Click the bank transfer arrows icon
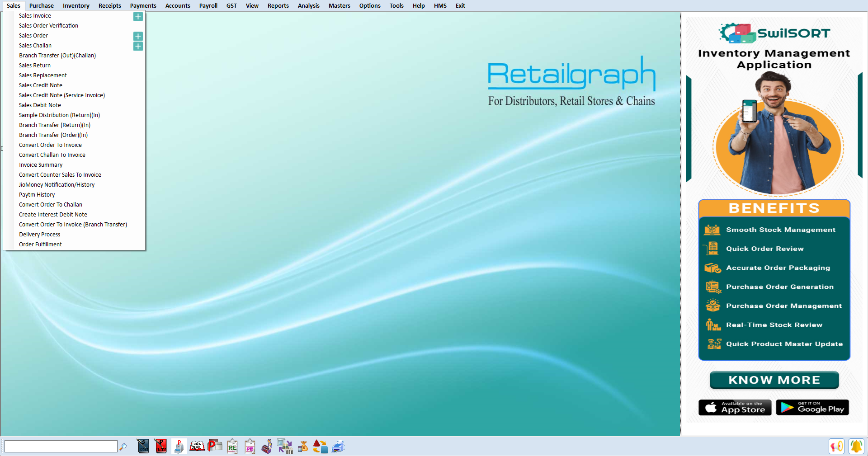Screen dimensions: 868x456 [285, 447]
